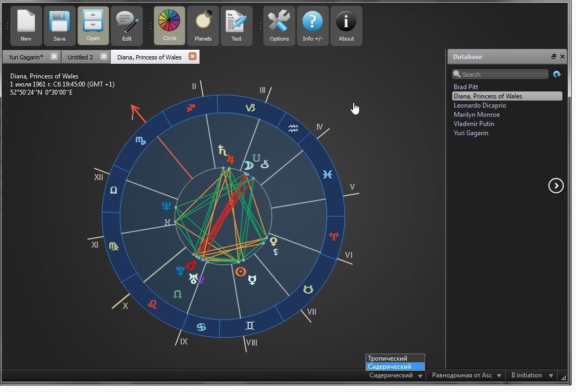Screen dimensions: 576x392
Task: Open the Options tools icon
Action: [x=279, y=25]
